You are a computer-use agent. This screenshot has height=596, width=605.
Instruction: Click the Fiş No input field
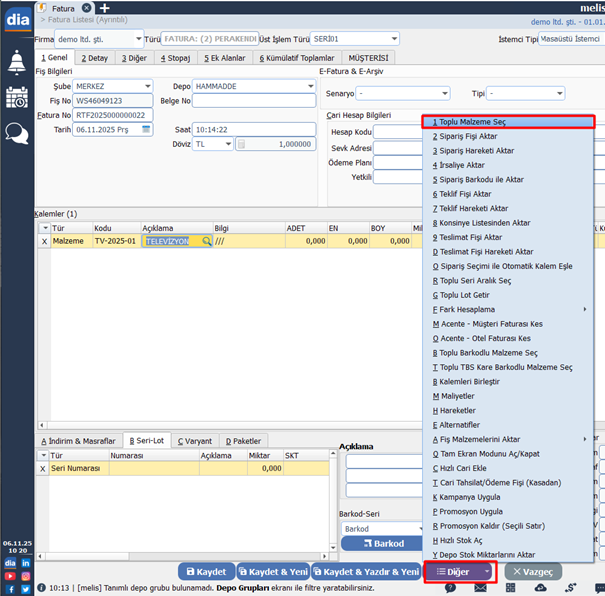tap(112, 101)
